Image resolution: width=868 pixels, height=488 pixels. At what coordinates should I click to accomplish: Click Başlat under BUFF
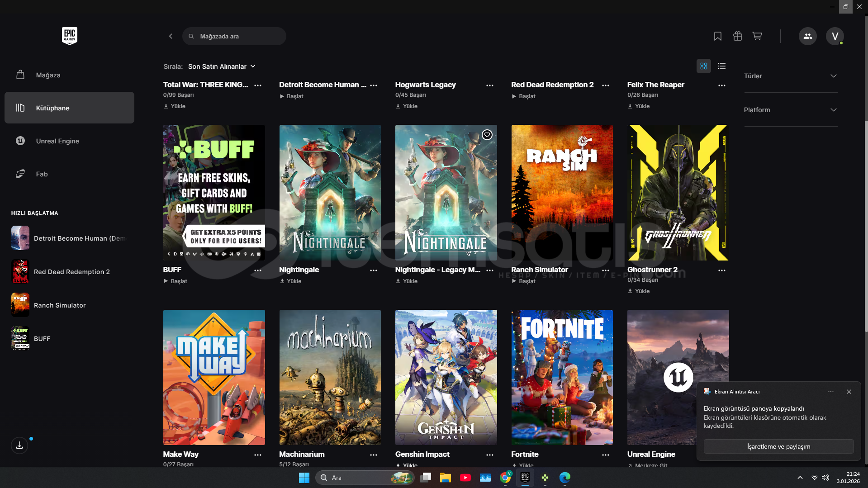[x=175, y=281]
